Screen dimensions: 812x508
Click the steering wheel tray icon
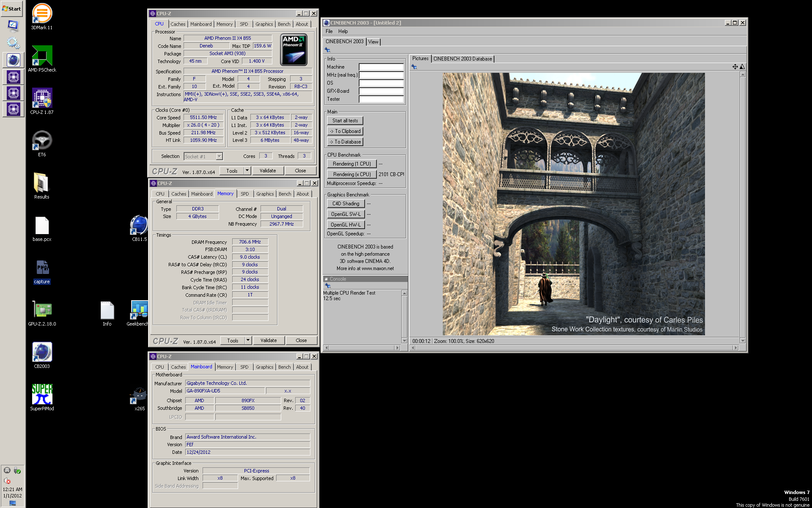coord(7,470)
